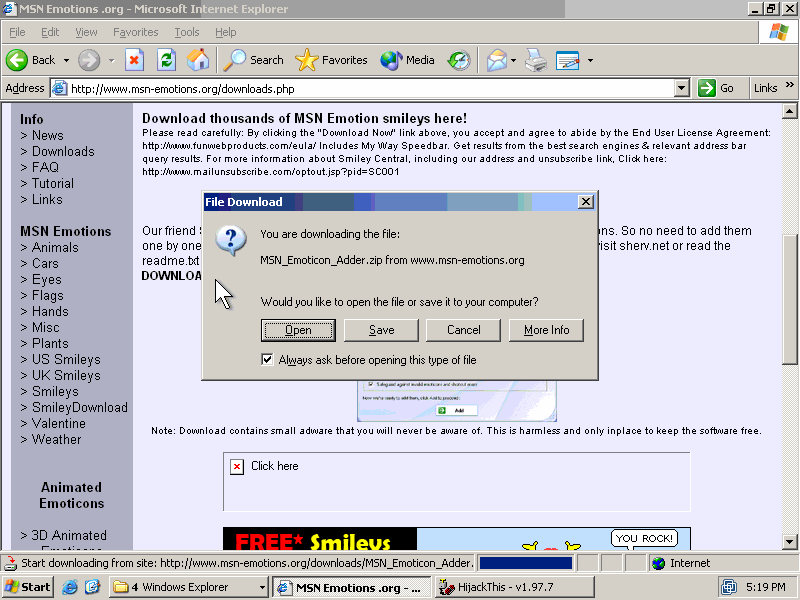Click the broken image icon beside Click here
The width and height of the screenshot is (800, 600).
point(237,466)
